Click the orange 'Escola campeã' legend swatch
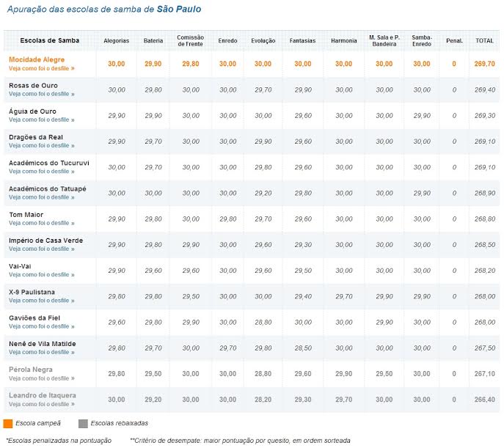 point(8,423)
